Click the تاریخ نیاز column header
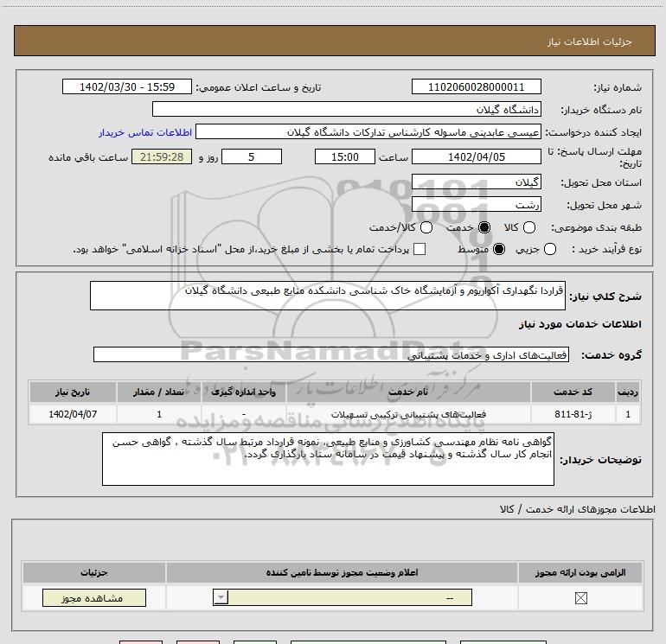666x644 pixels. pos(73,392)
